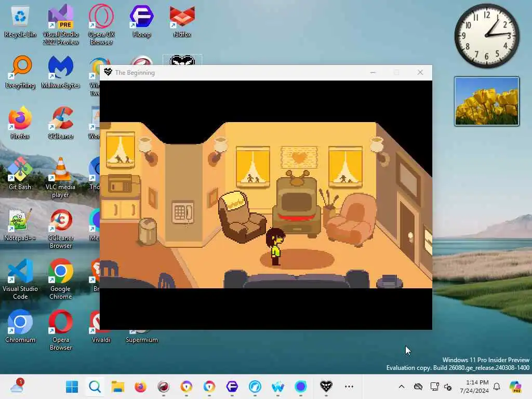
Task: Open taskbar Search
Action: (95, 387)
